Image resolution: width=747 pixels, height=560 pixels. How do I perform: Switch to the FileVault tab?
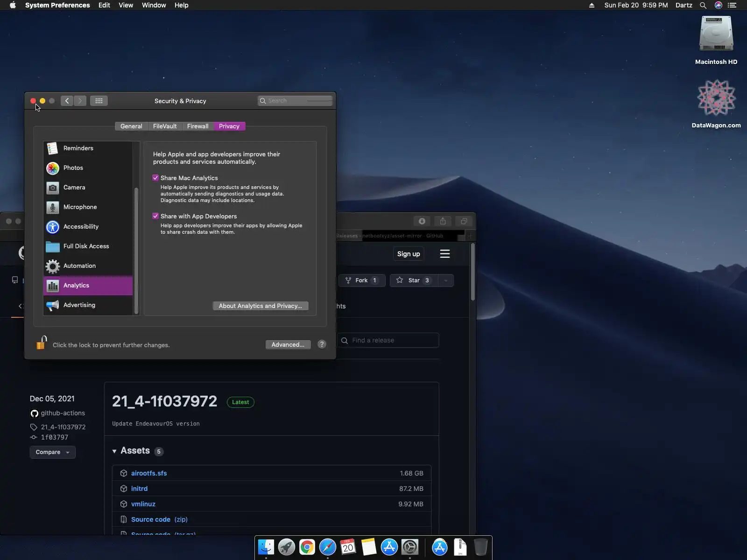pyautogui.click(x=165, y=126)
